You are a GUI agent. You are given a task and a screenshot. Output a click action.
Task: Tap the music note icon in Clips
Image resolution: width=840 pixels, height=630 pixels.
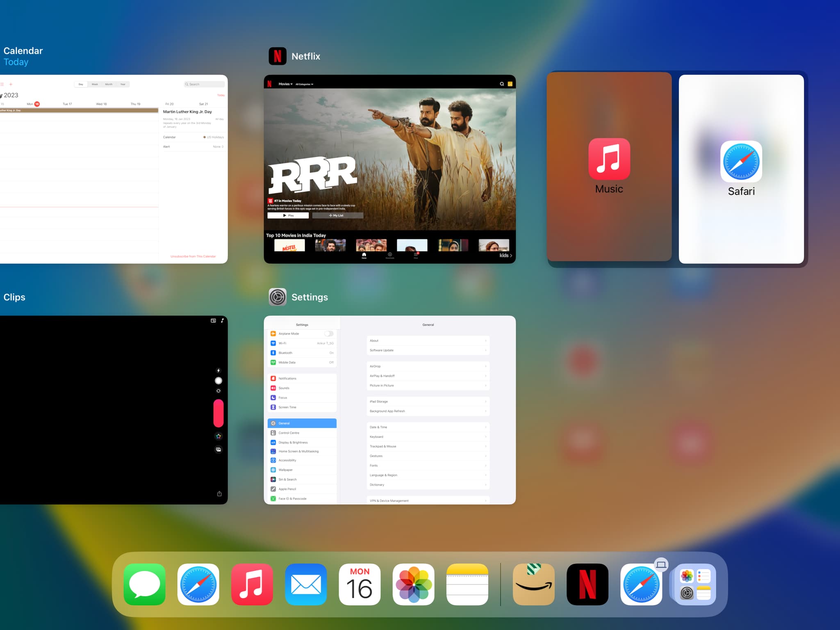pyautogui.click(x=222, y=320)
